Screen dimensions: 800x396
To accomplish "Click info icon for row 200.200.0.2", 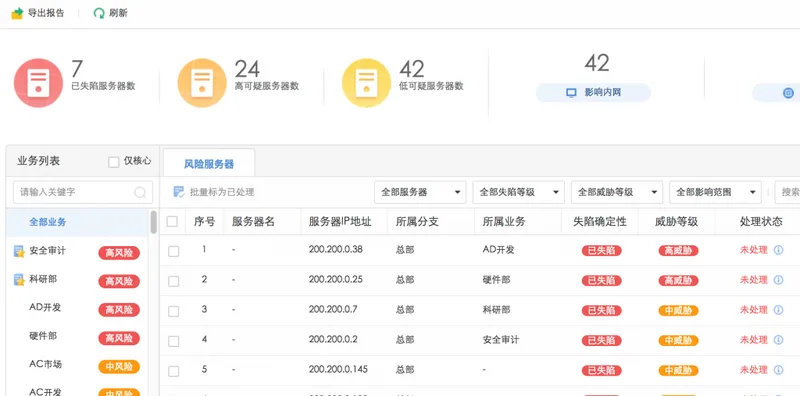I will 778,339.
